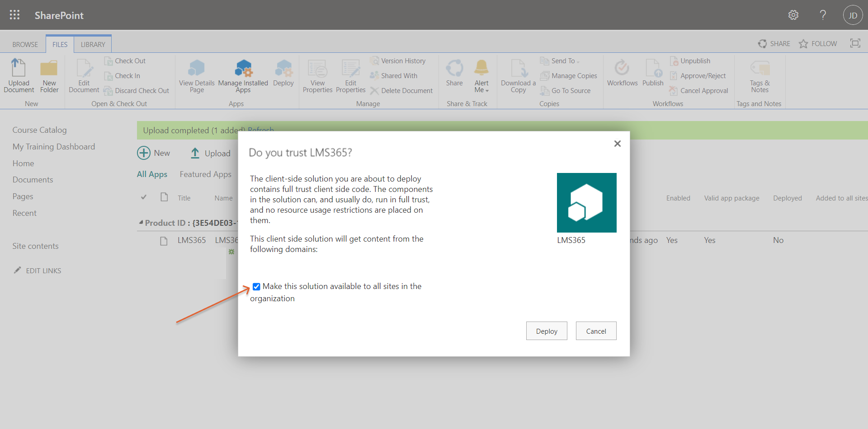The height and width of the screenshot is (429, 868).
Task: Click Shared With in the ribbon
Action: point(394,76)
